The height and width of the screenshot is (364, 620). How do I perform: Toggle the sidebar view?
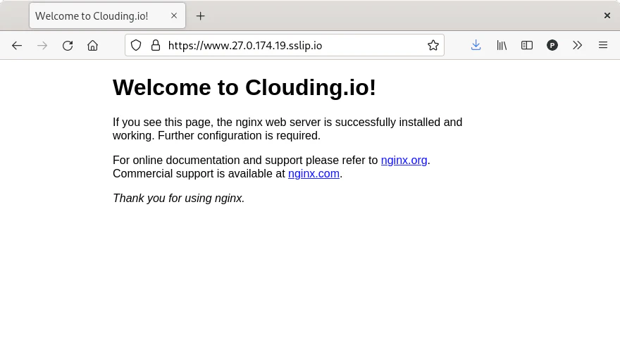pyautogui.click(x=527, y=45)
